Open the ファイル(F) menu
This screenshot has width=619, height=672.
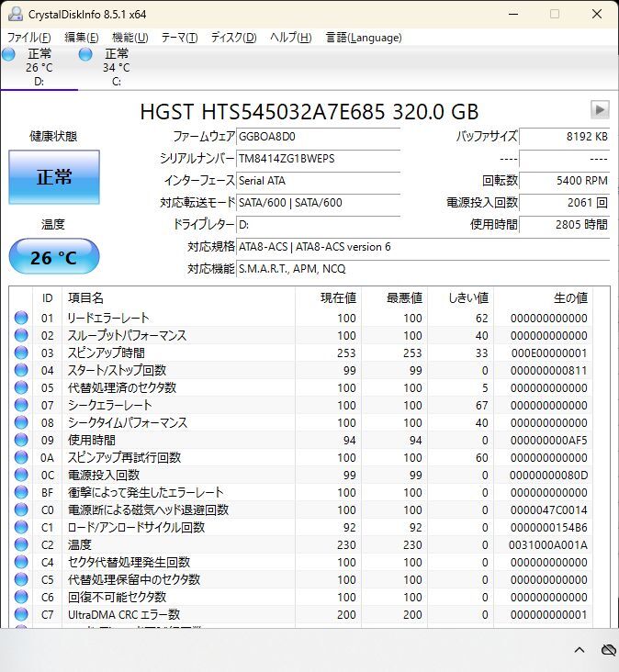coord(29,38)
